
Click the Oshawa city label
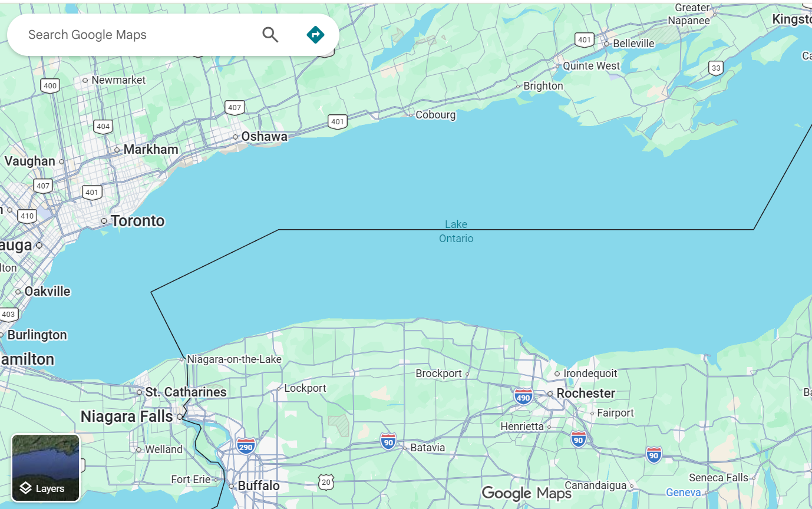coord(265,136)
